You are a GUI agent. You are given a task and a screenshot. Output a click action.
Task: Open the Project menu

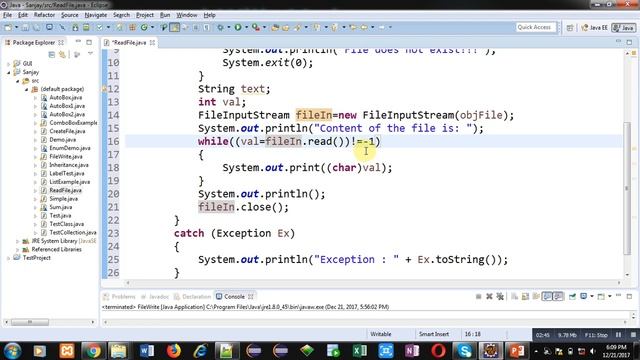[145, 15]
